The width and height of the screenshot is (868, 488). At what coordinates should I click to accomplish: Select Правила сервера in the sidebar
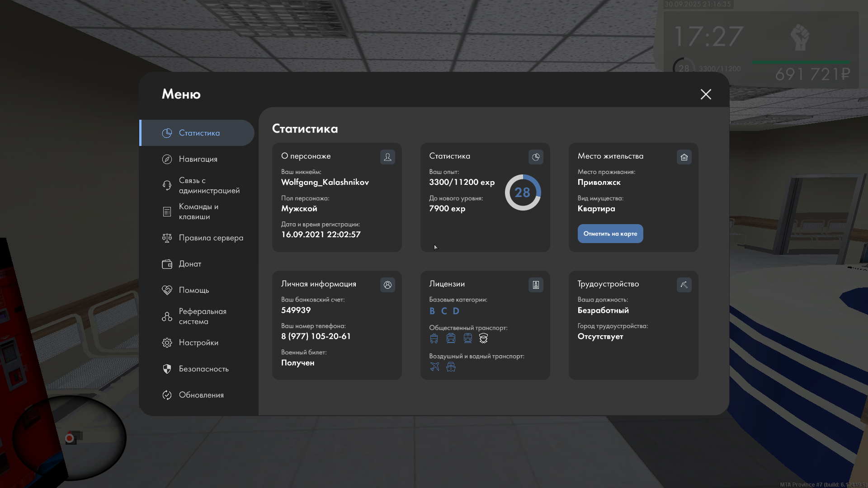click(211, 238)
